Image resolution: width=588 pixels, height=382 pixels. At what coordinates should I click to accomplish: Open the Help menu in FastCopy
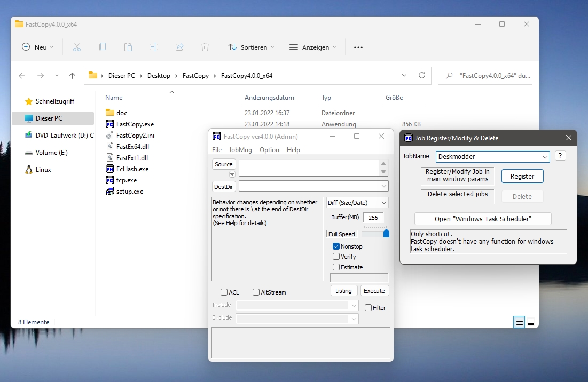(293, 150)
